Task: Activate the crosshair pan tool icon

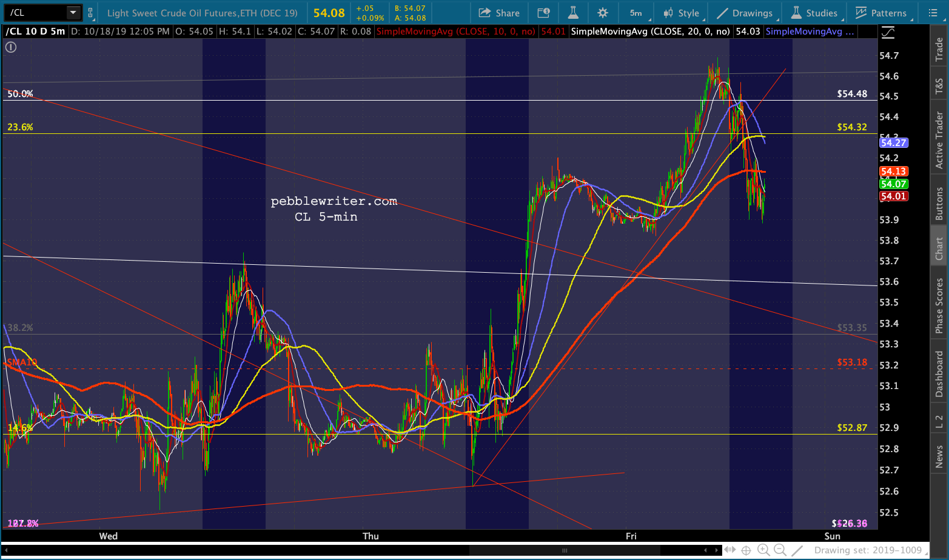Action: (746, 550)
